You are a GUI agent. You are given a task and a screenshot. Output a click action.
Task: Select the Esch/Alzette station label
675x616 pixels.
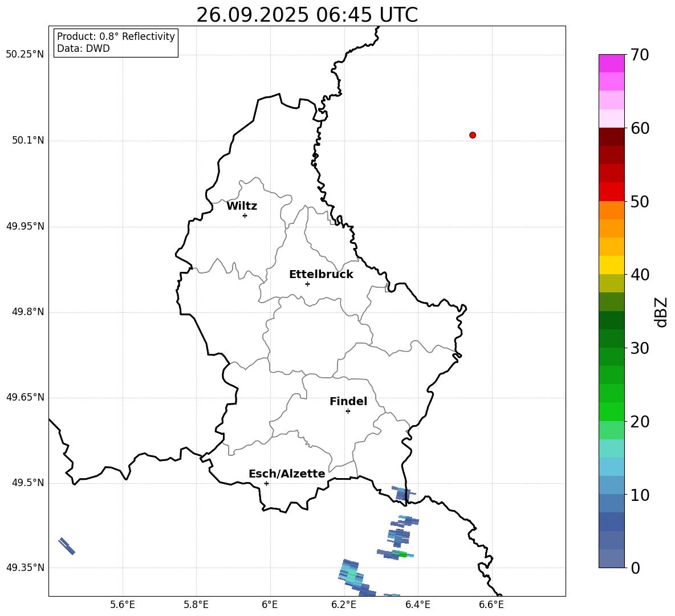pyautogui.click(x=287, y=474)
